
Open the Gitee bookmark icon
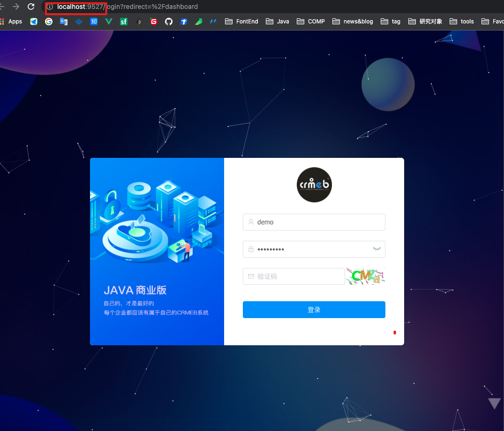click(153, 21)
